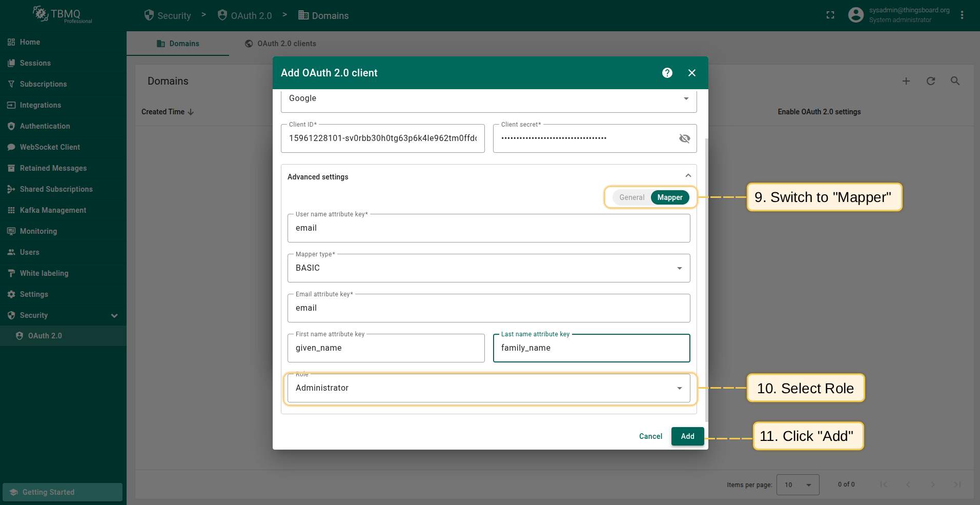Close the Add OAuth 2.0 client dialog

(x=691, y=73)
